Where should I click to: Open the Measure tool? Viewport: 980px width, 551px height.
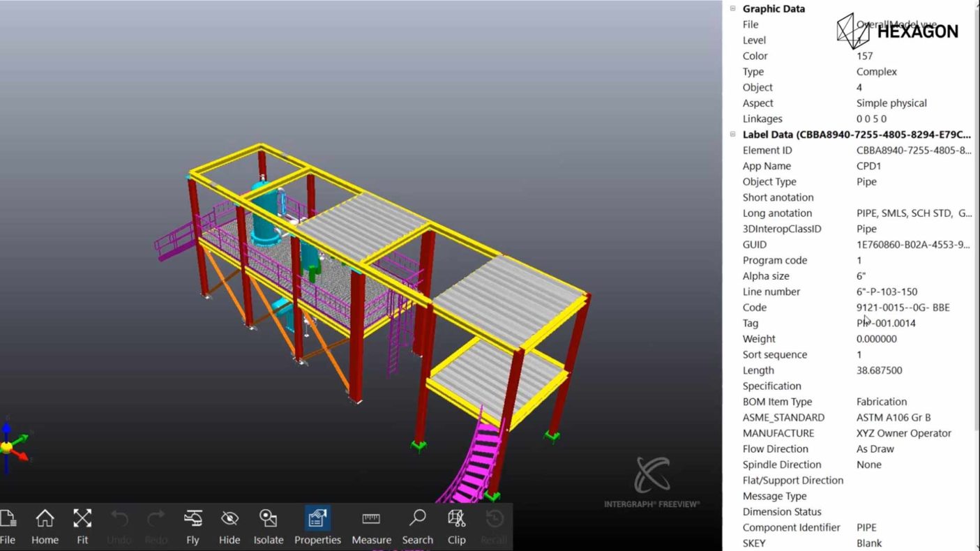(371, 520)
